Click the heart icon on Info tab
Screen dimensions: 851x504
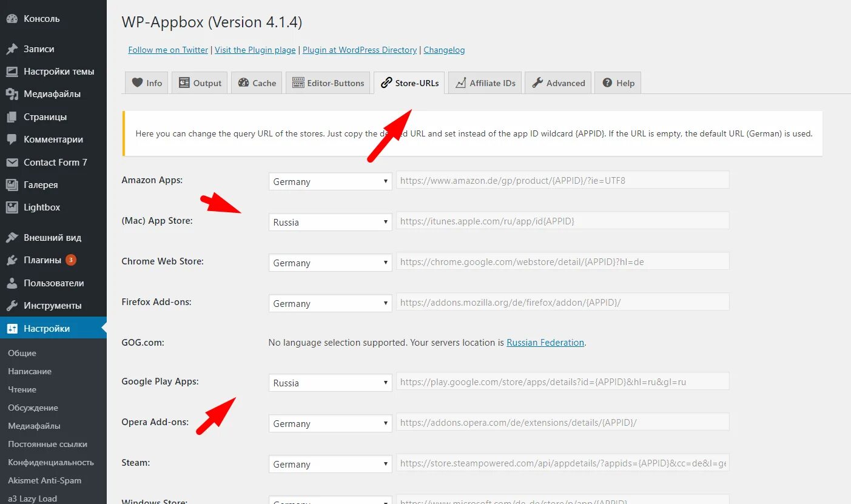138,83
